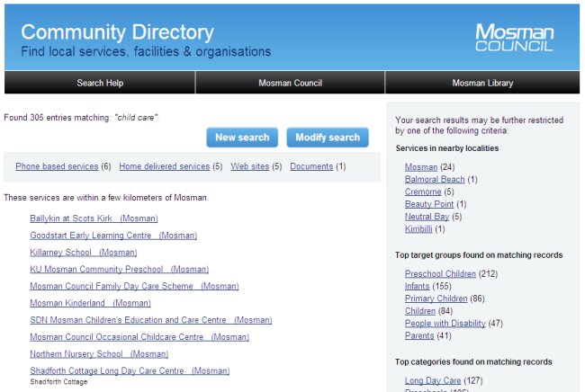
Task: Open Shadforth Cottage Long Day Care Centre
Action: (x=130, y=370)
